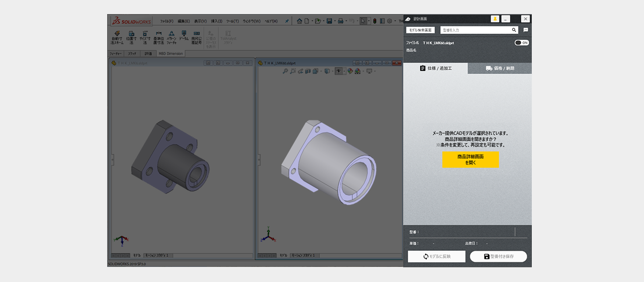The image size is (644, 282).
Task: Toggle the ON switch beside file name
Action: 522,43
